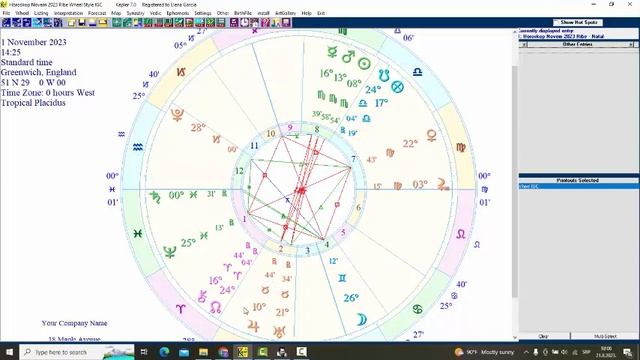Click the chart scrollbar down arrow
This screenshot has height=360, width=640.
(x=515, y=337)
